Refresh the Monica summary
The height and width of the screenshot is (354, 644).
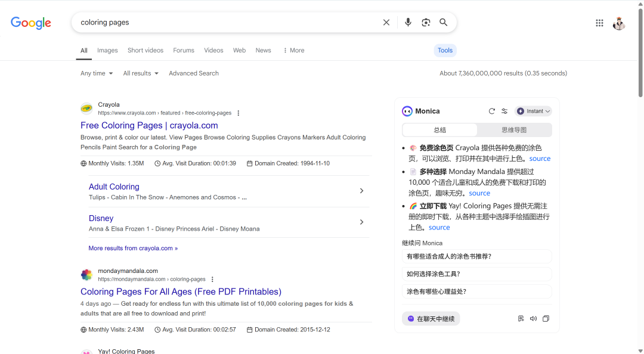[x=491, y=111]
